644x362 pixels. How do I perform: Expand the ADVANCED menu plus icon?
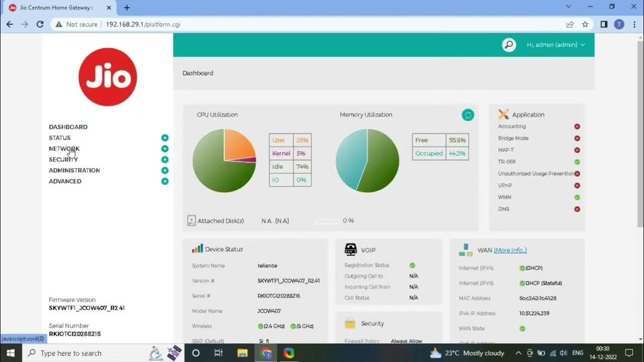click(165, 181)
